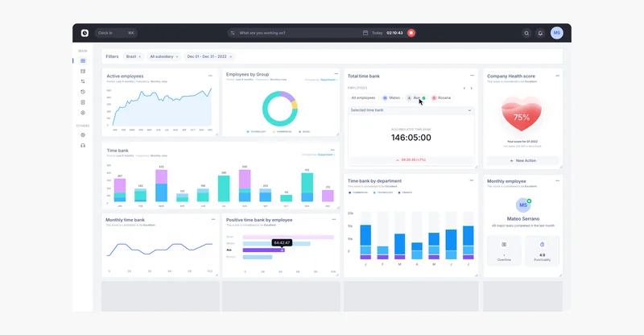The width and height of the screenshot is (644, 335).
Task: Open Employees by Group card options menu
Action: coord(336,74)
